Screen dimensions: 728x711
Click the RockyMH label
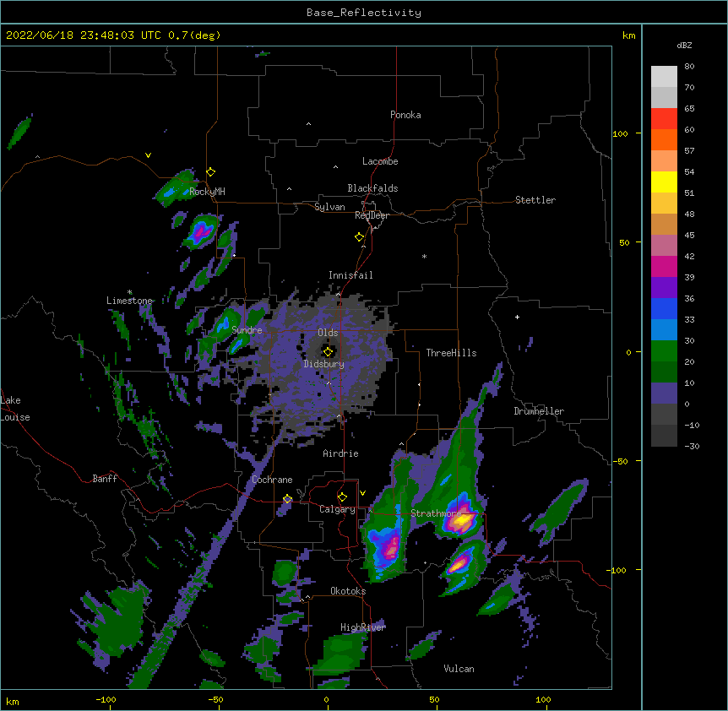point(207,191)
